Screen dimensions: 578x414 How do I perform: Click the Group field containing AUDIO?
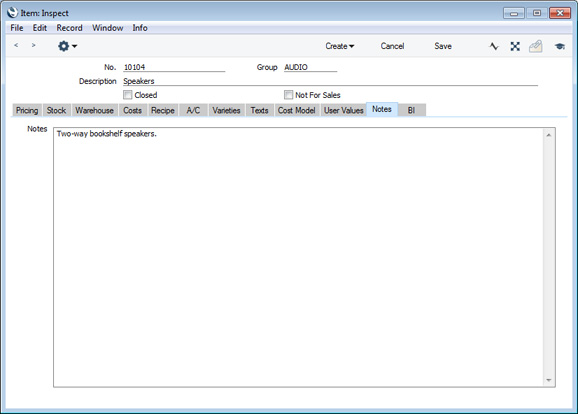pos(310,67)
